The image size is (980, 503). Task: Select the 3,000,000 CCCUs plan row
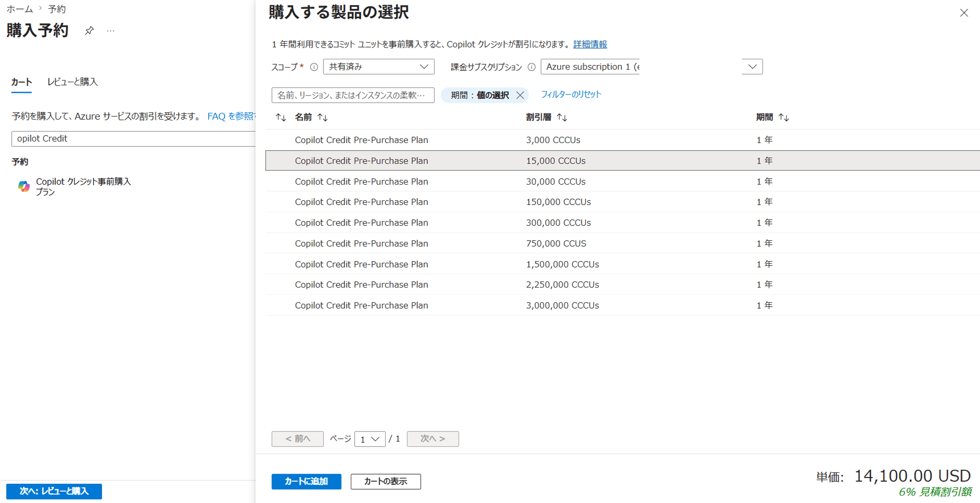(x=622, y=305)
